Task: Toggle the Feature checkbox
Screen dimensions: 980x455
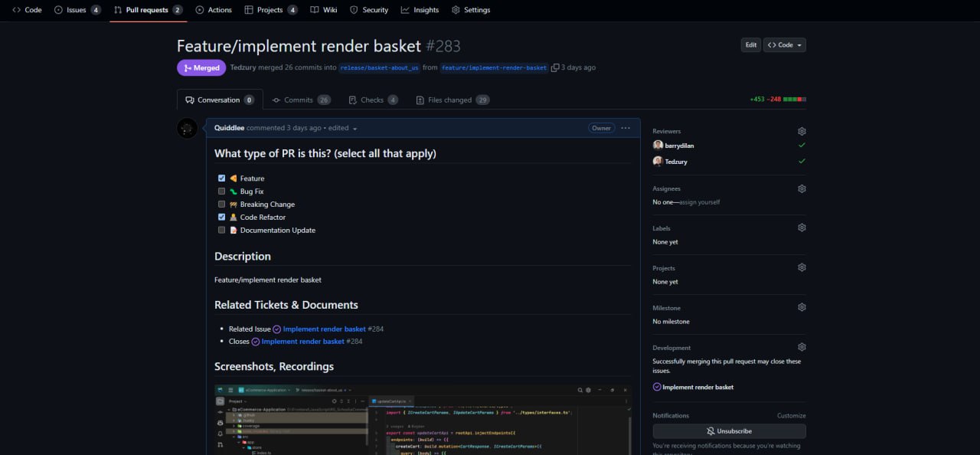Action: [222, 178]
